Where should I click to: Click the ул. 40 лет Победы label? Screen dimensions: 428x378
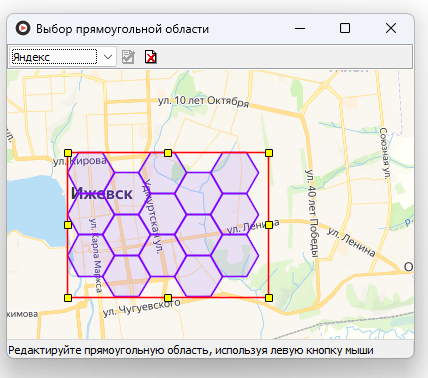point(313,214)
